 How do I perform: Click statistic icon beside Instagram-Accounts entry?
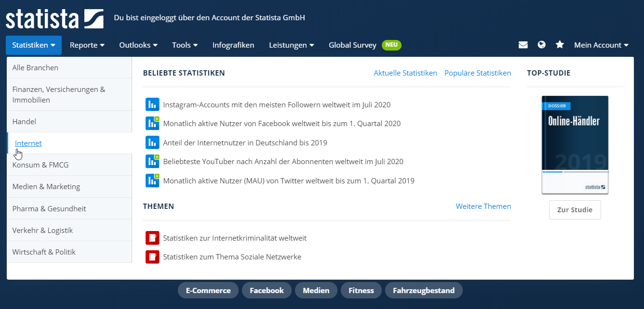click(x=152, y=104)
